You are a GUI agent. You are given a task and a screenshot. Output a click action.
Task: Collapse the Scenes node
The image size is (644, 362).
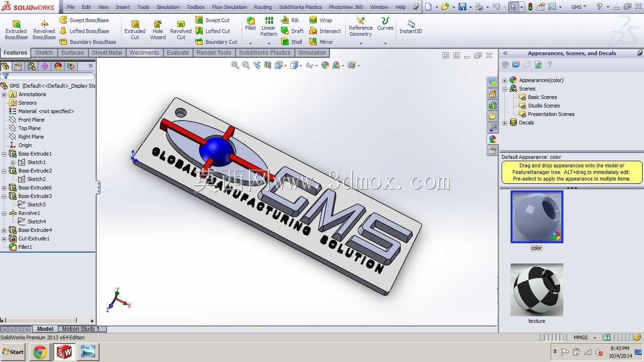click(x=505, y=89)
